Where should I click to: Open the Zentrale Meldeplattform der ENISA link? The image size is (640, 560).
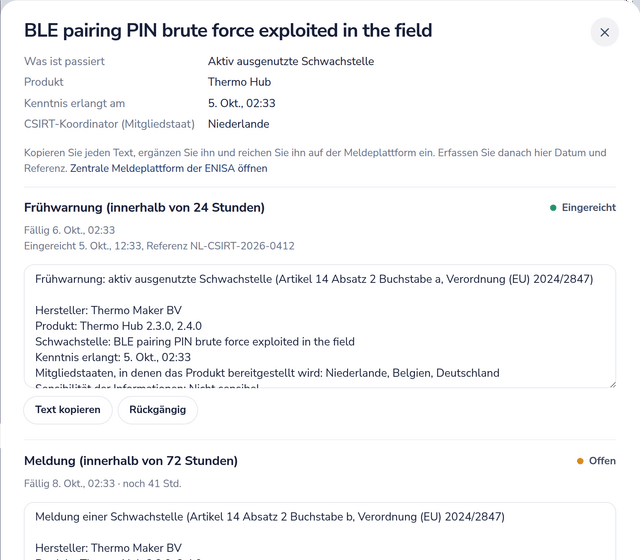coord(169,168)
